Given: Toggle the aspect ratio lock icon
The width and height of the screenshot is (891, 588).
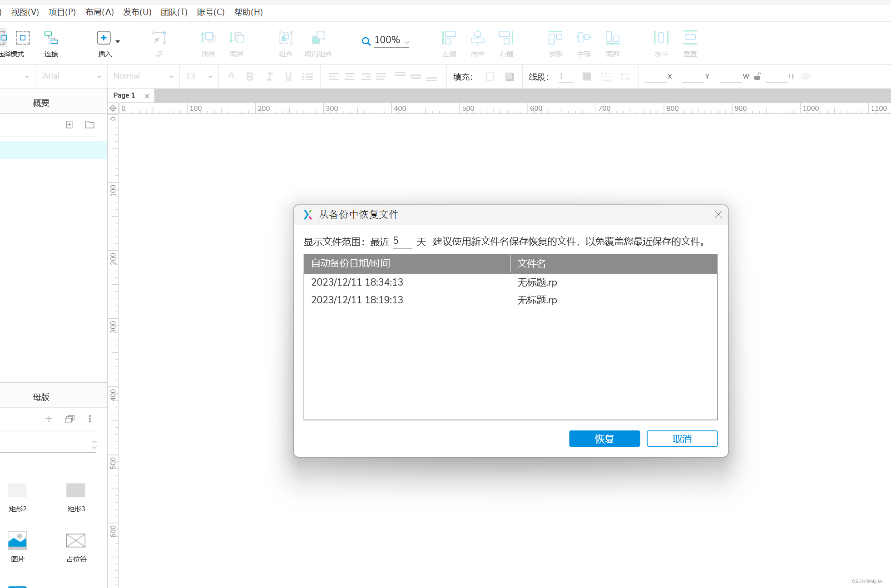Looking at the screenshot, I should 757,76.
